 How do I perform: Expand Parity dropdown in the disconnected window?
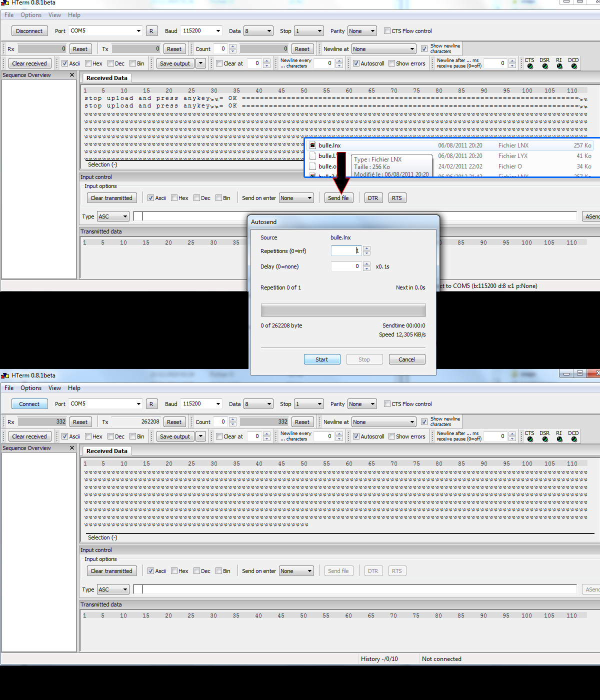372,404
